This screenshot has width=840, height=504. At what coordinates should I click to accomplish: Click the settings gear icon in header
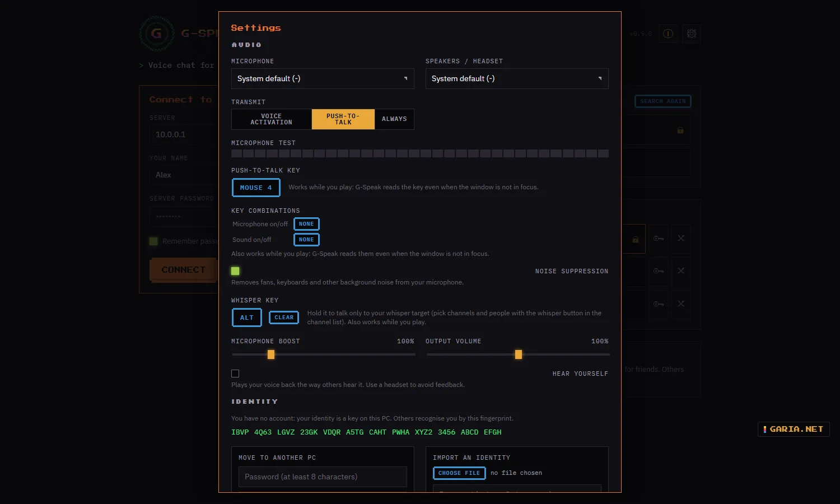(692, 34)
